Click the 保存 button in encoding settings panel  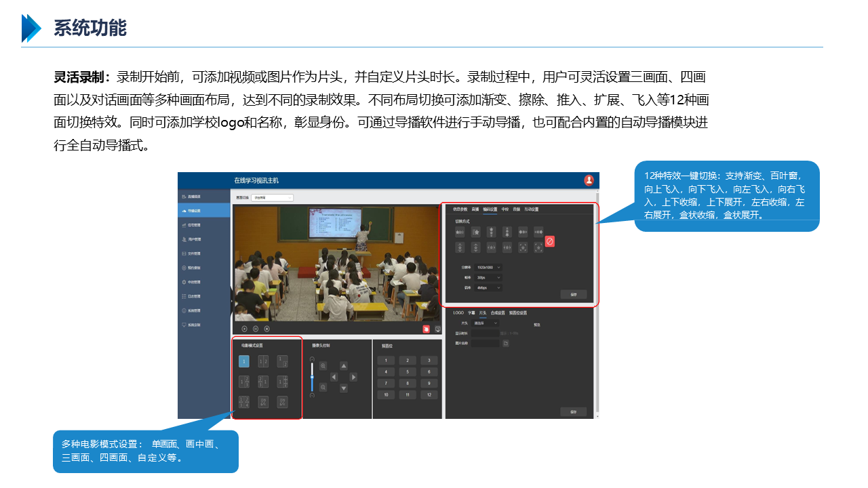(x=573, y=295)
